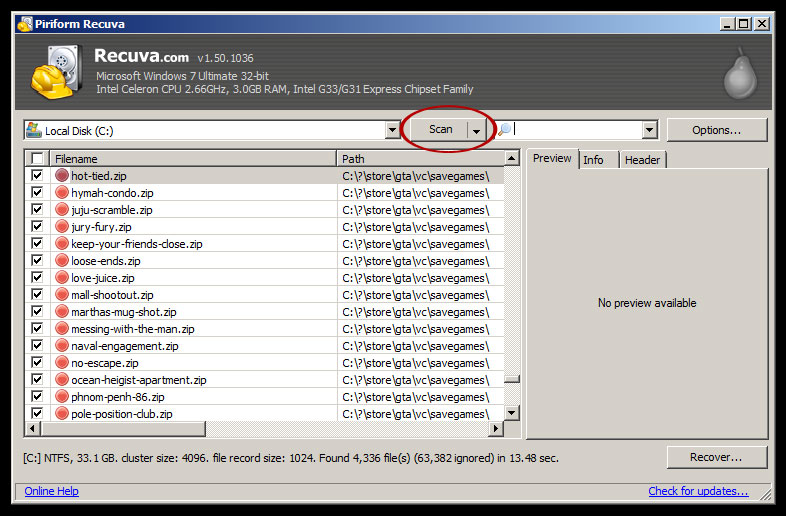This screenshot has height=516, width=786.
Task: Click the red status icon beside no-escape.zip
Action: click(62, 363)
